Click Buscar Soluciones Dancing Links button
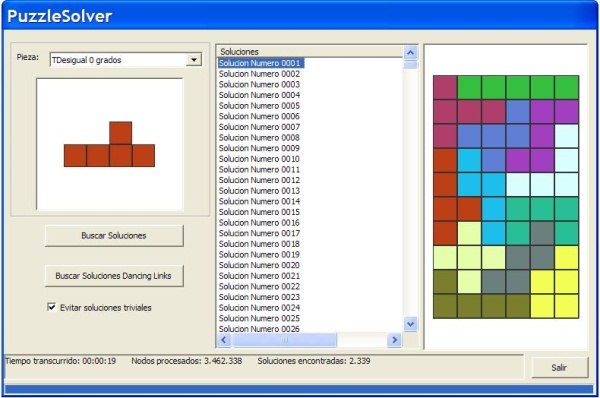The image size is (600, 398). 114,276
